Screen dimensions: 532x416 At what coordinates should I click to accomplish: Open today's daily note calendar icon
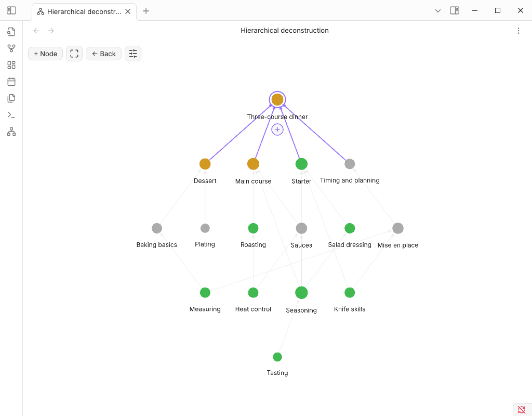point(11,82)
